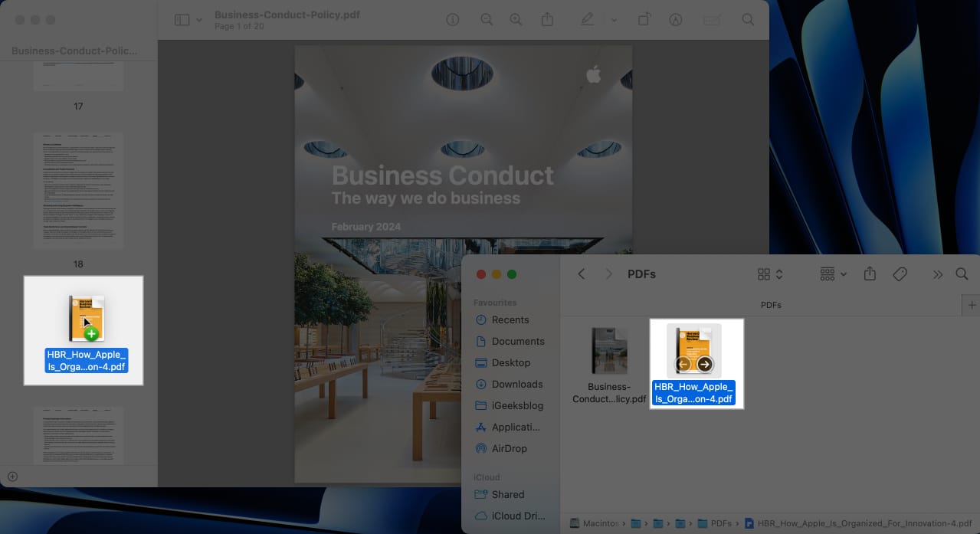Zoom in the PDF in Preview
The height and width of the screenshot is (534, 980).
tap(516, 21)
